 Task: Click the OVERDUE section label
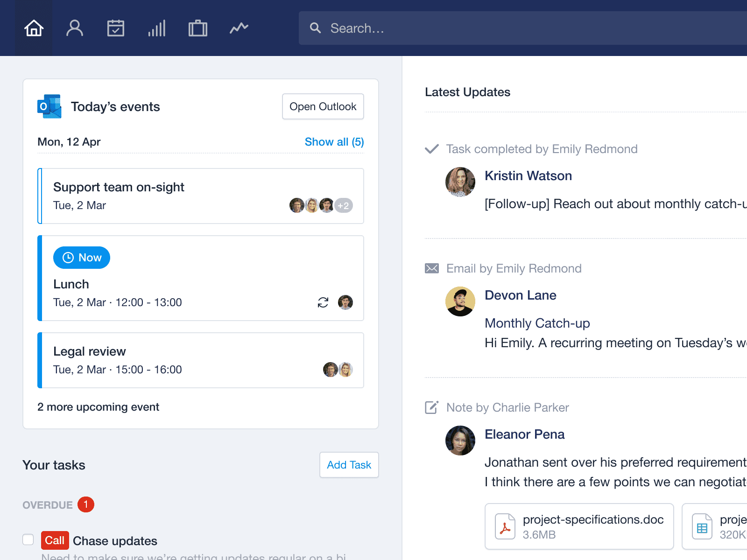click(48, 505)
